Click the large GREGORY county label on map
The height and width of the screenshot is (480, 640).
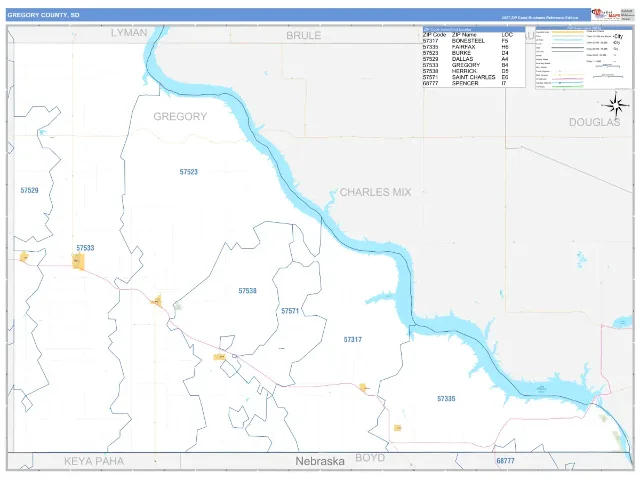pos(180,116)
